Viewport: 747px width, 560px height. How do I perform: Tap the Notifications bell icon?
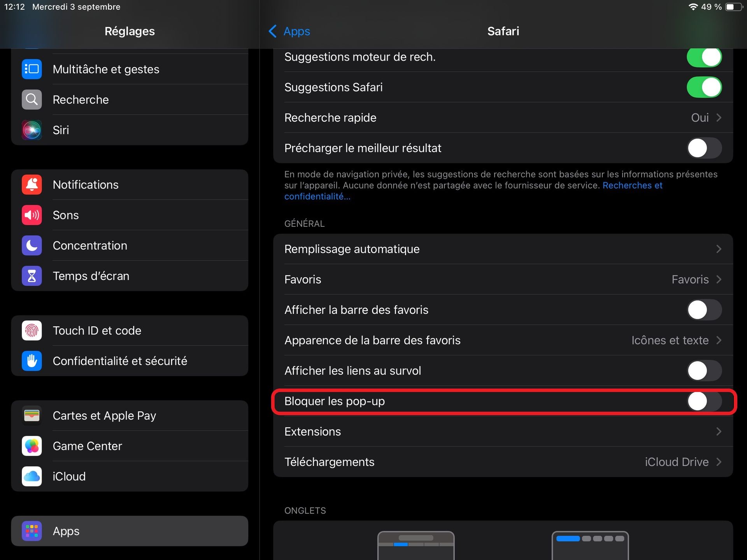32,185
